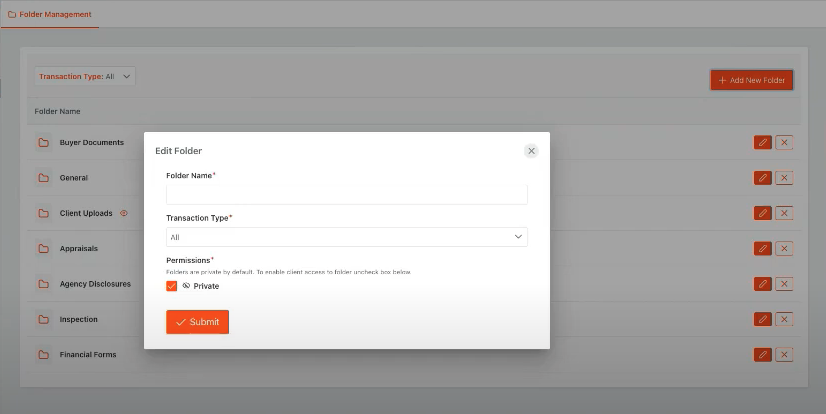Open the Transaction Type: All filter dropdown

click(85, 76)
